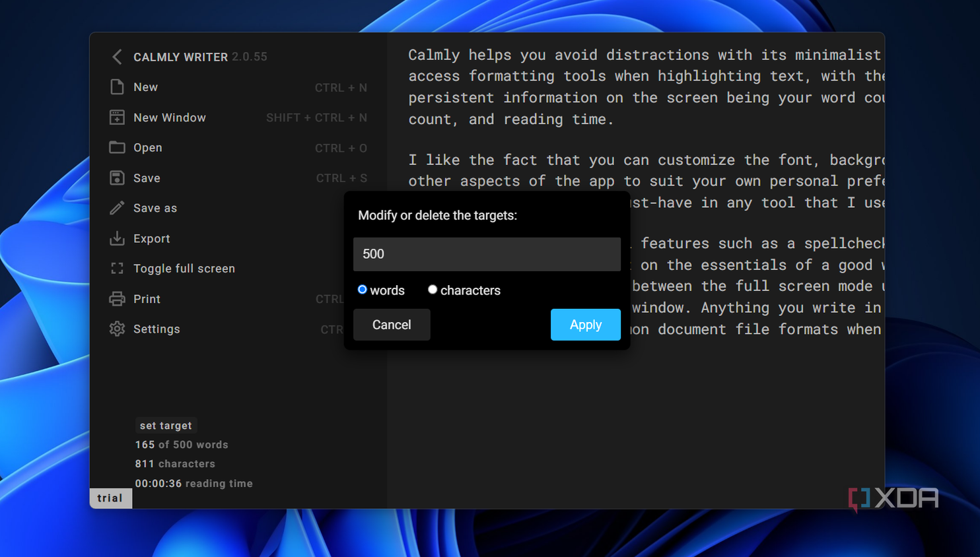Click the New Window plus icon

[x=117, y=117]
